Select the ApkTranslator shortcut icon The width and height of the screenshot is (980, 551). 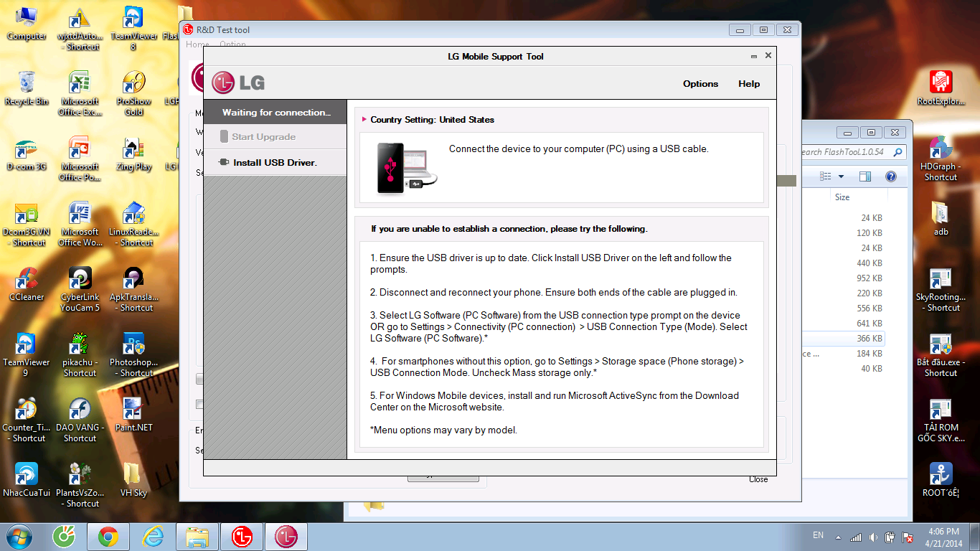pyautogui.click(x=133, y=289)
